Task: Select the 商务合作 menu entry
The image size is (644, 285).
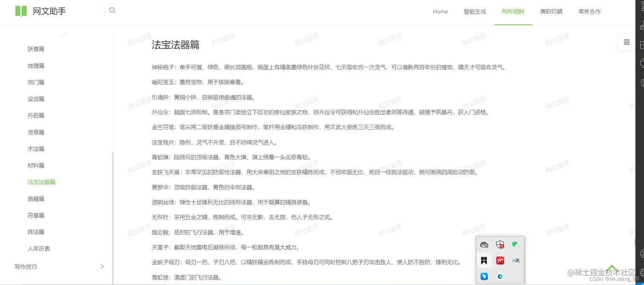Action: [589, 12]
